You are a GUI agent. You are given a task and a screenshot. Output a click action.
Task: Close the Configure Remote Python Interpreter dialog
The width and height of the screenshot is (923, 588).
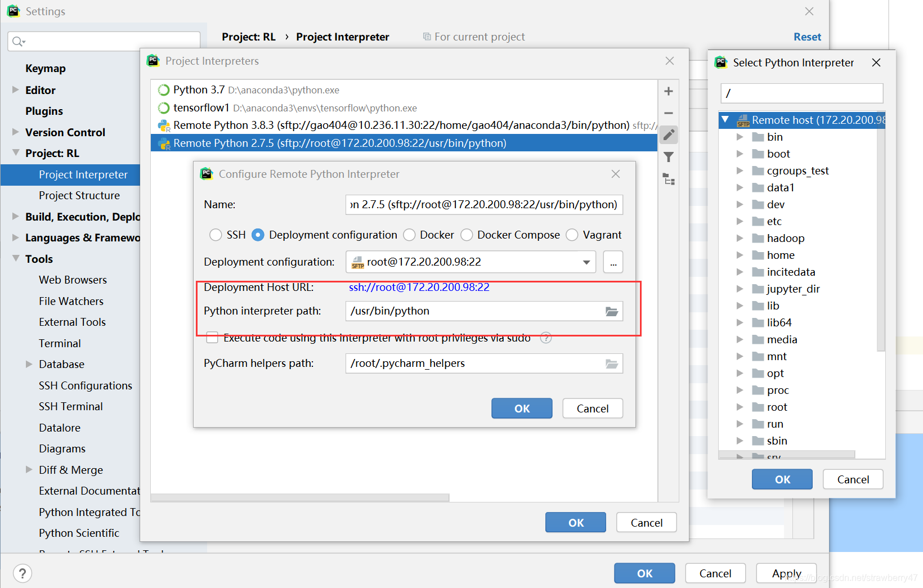point(616,174)
